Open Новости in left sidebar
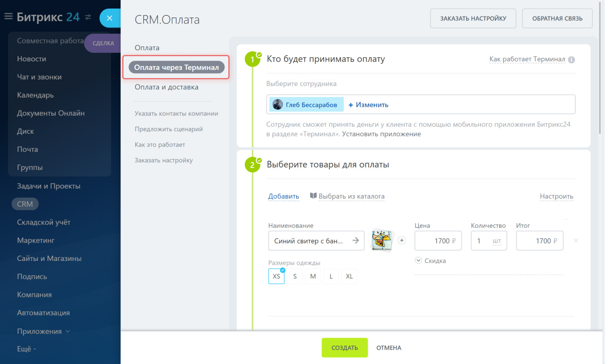This screenshot has width=605, height=364. pyautogui.click(x=32, y=59)
